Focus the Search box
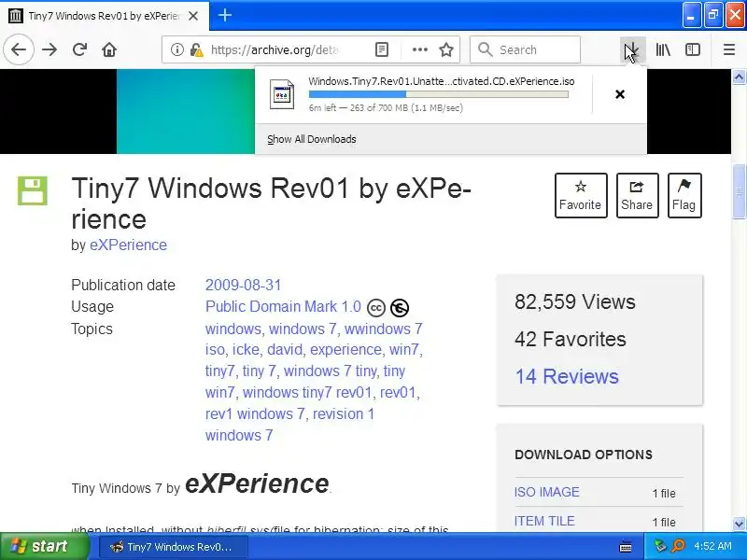 point(525,49)
